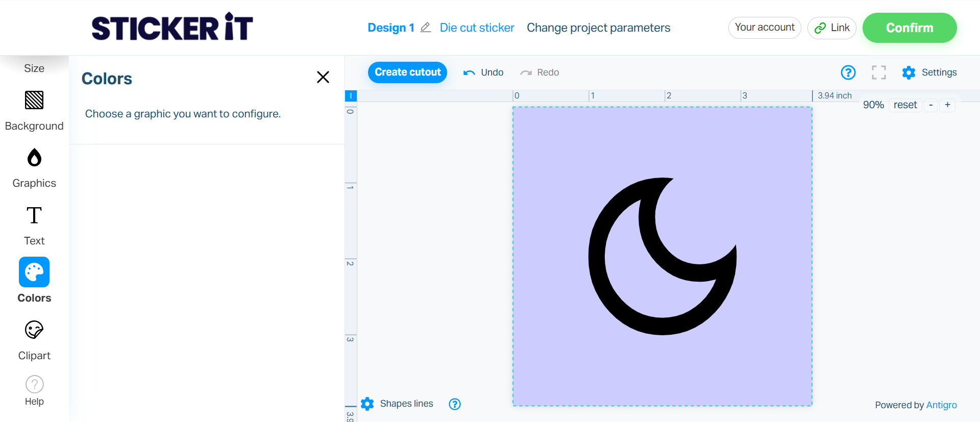Close the Colors panel
Image resolution: width=980 pixels, height=422 pixels.
(323, 77)
